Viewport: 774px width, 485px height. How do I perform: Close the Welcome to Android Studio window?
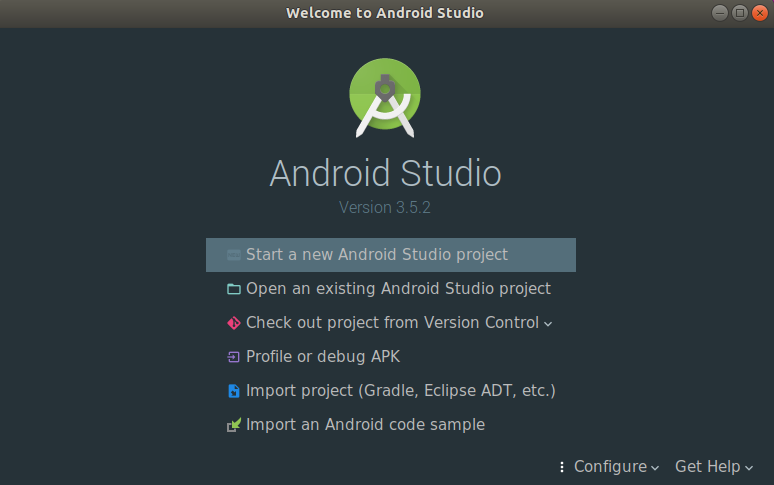[760, 13]
